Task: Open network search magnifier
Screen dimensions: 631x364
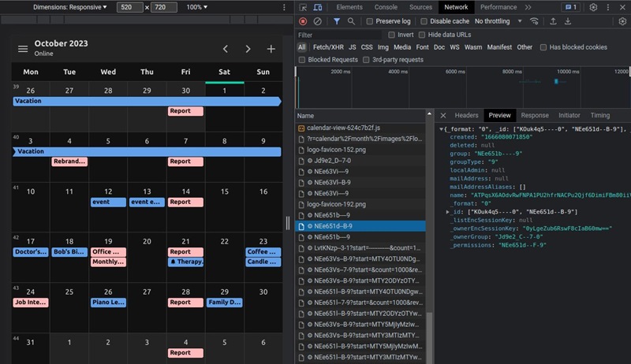Action: click(351, 21)
